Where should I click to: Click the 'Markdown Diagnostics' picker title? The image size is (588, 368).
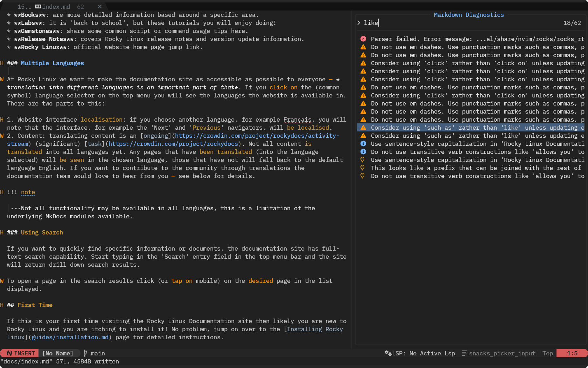[x=469, y=15]
